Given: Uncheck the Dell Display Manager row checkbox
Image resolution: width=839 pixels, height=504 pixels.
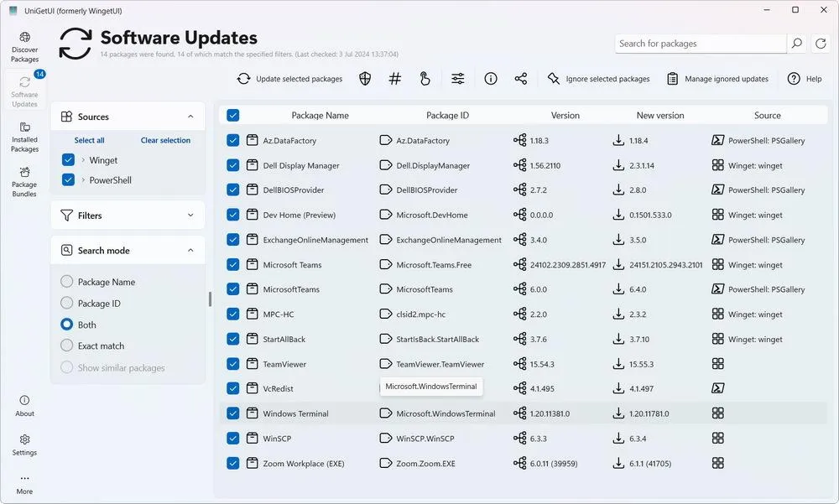Looking at the screenshot, I should [x=232, y=165].
